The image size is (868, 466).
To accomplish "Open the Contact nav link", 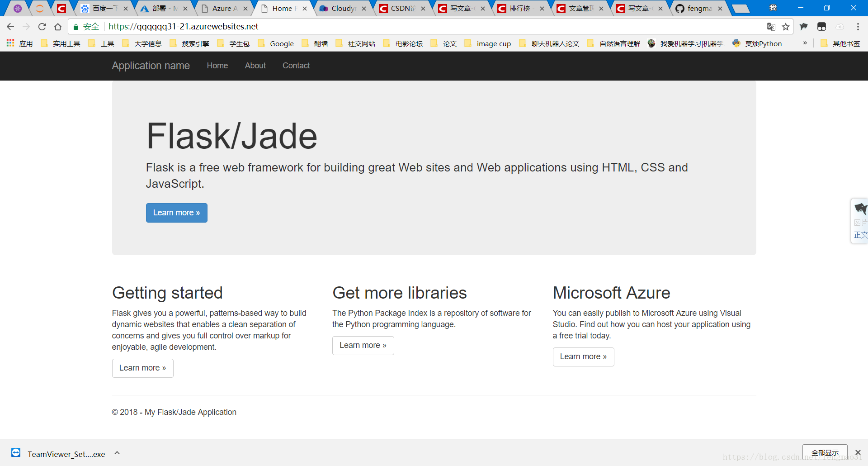I will click(x=296, y=66).
